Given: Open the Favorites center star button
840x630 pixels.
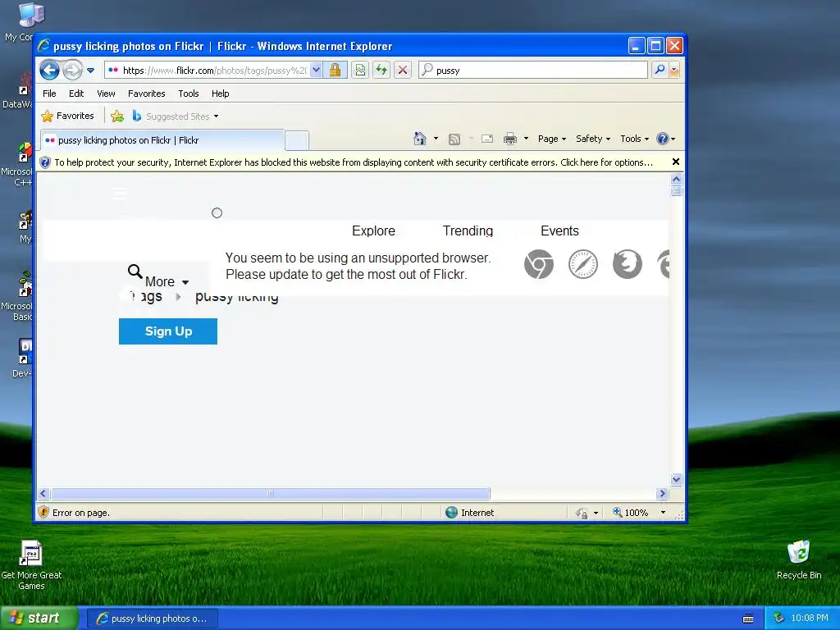Looking at the screenshot, I should click(67, 116).
